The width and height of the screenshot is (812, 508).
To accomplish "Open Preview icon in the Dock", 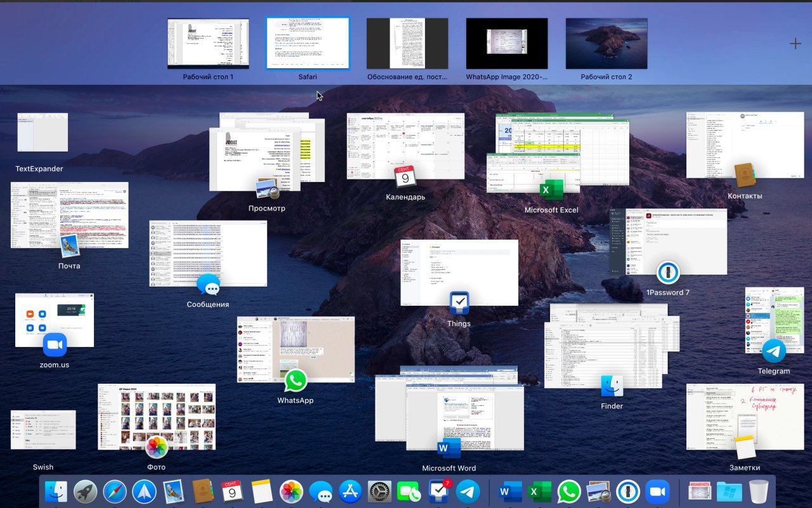I will pyautogui.click(x=598, y=492).
